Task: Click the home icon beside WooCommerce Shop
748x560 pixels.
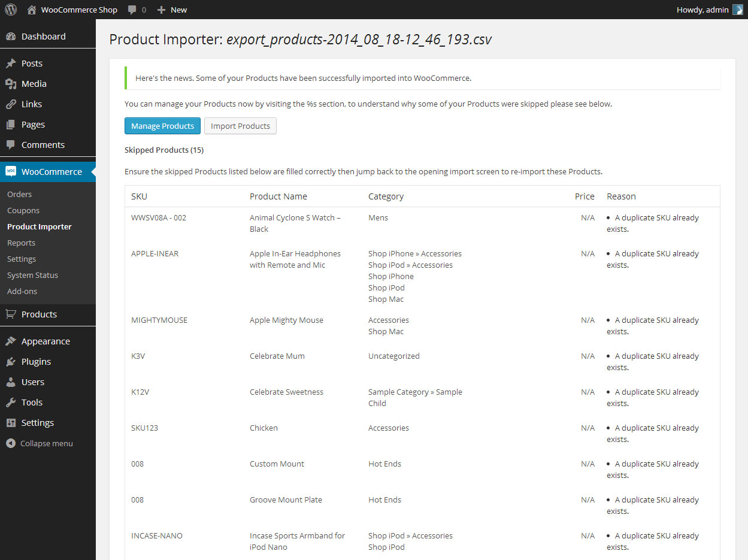Action: pyautogui.click(x=32, y=10)
